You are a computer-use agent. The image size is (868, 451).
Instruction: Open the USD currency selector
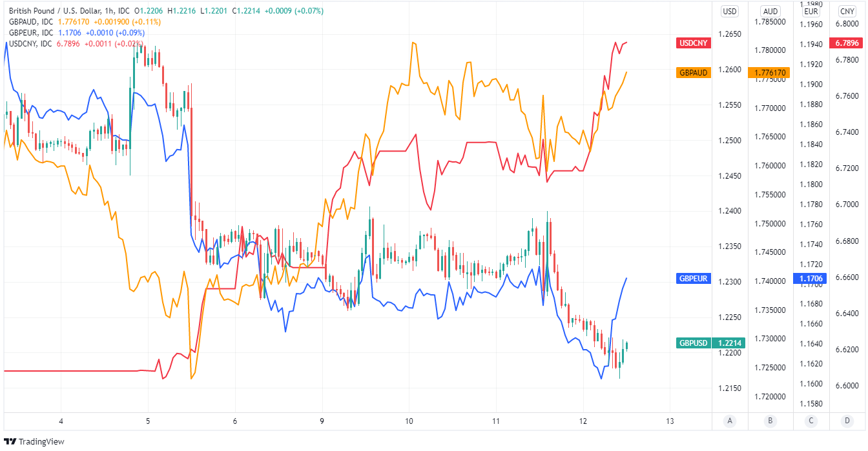[x=730, y=11]
